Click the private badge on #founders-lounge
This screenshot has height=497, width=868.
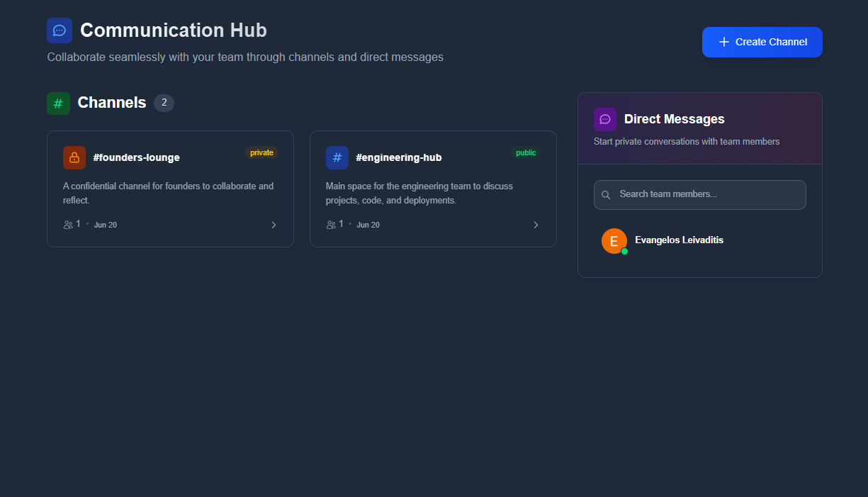[x=261, y=152]
